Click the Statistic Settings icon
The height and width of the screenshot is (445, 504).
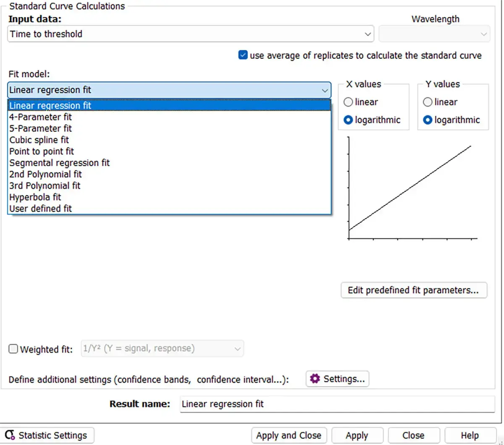coord(10,435)
